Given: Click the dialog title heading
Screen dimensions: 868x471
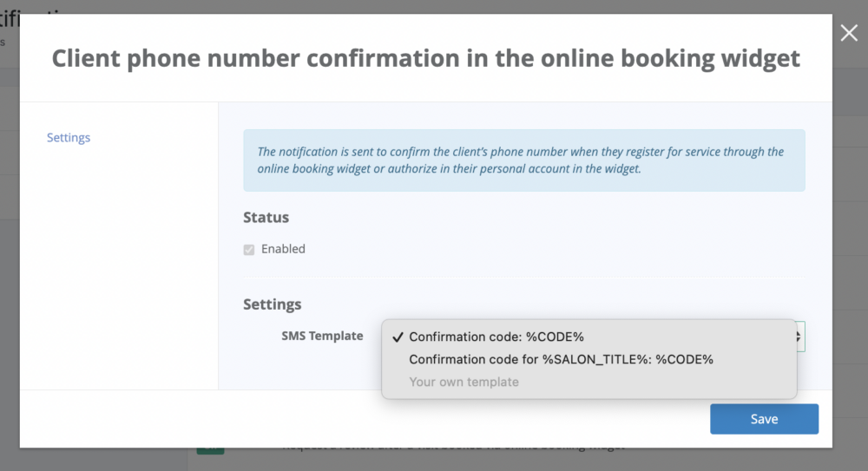Looking at the screenshot, I should coord(425,59).
